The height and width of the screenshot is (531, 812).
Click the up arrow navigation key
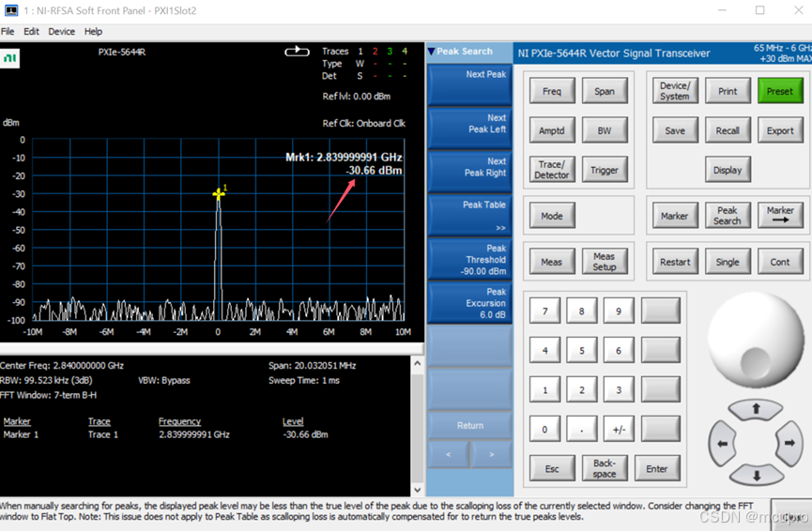tap(756, 409)
